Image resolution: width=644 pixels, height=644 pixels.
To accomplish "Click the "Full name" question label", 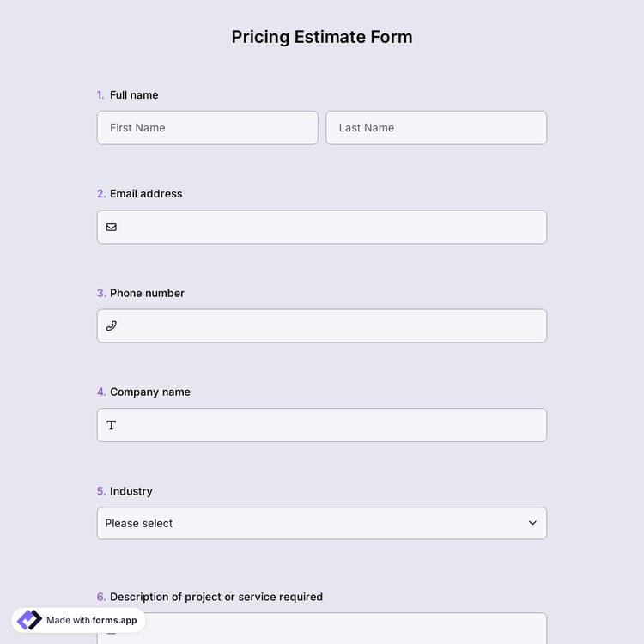I will [134, 95].
